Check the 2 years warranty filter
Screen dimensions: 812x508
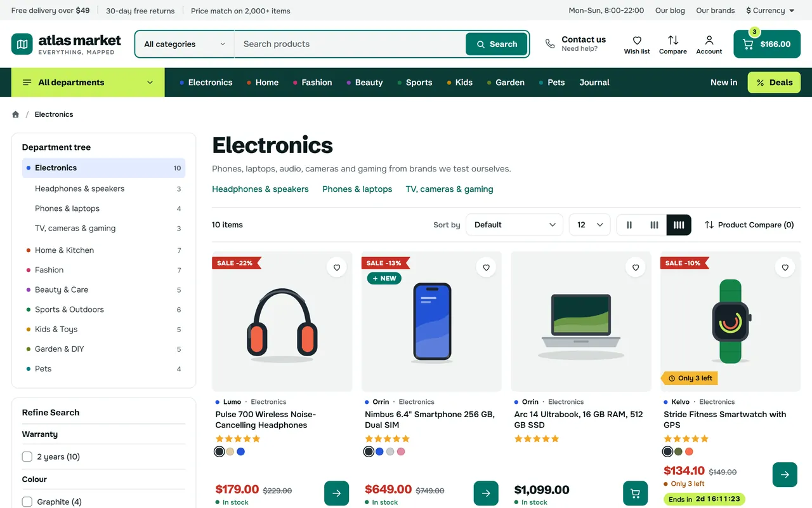[27, 457]
